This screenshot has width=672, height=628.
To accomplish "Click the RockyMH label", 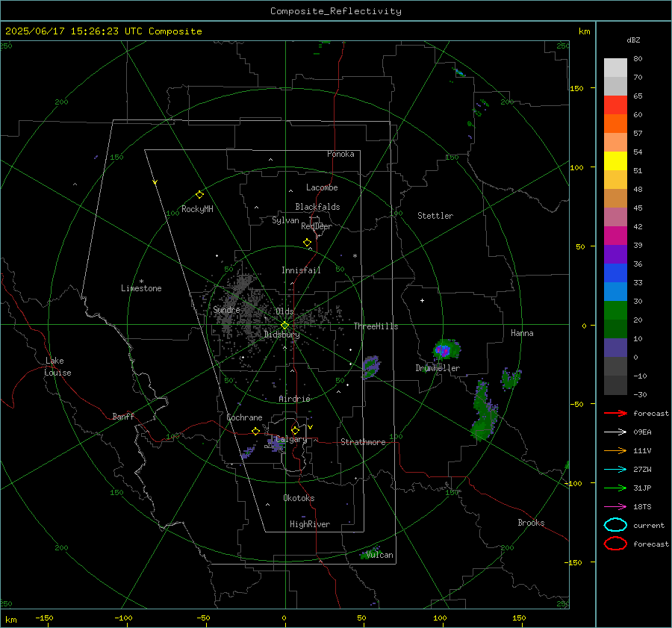I will pos(197,210).
